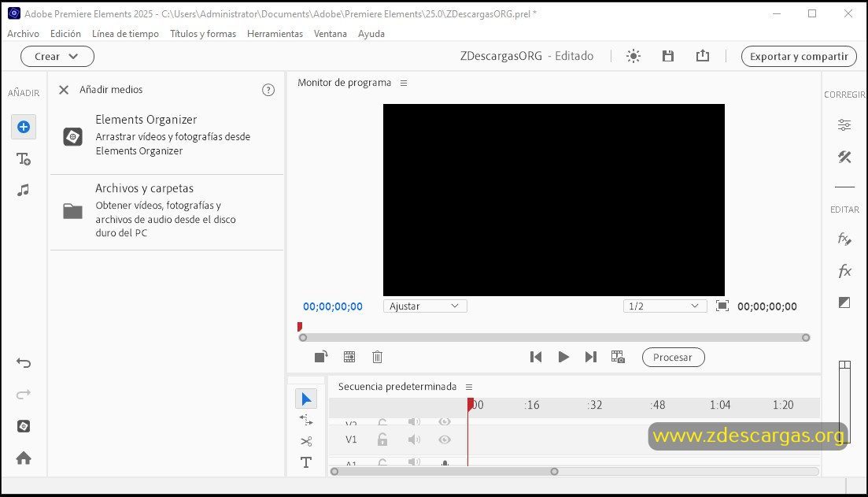Open Secuencia predeterminada panel menu

(469, 387)
